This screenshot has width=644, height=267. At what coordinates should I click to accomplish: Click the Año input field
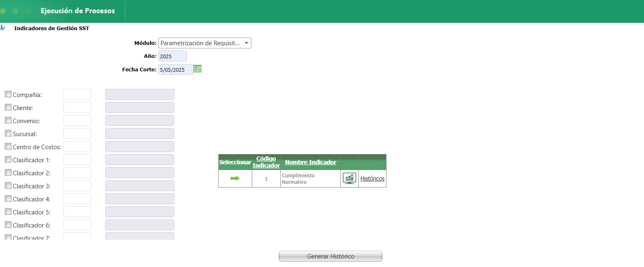[173, 56]
